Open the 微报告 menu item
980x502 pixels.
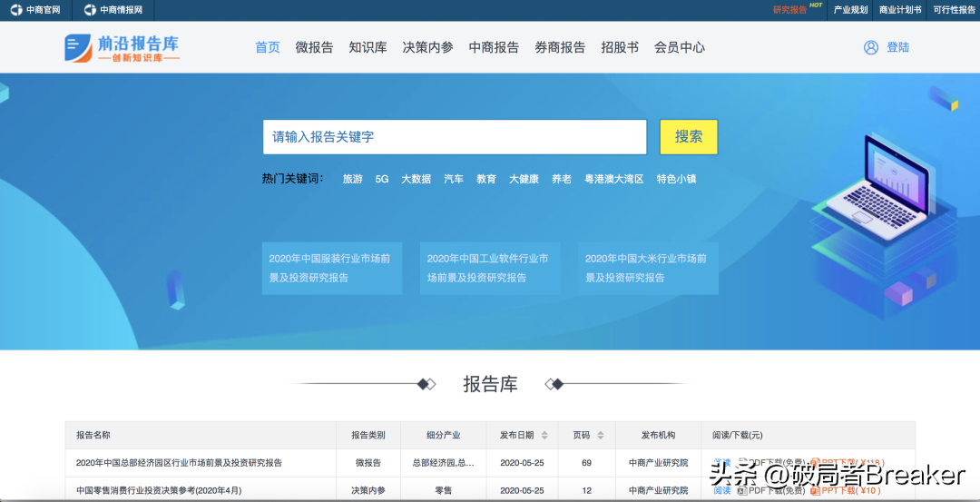click(314, 47)
